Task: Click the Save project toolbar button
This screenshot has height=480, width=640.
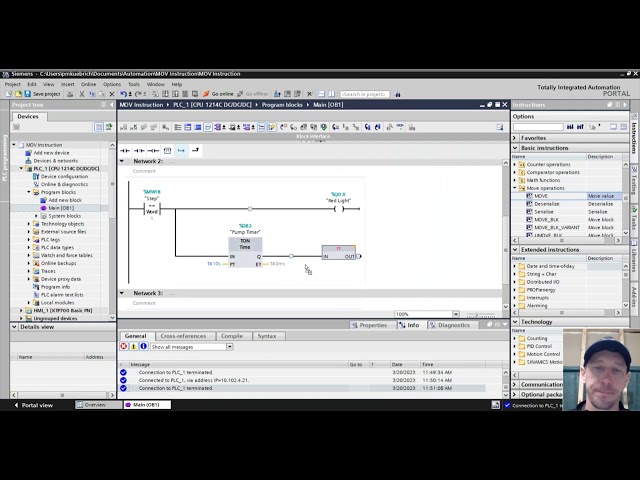Action: (42, 94)
